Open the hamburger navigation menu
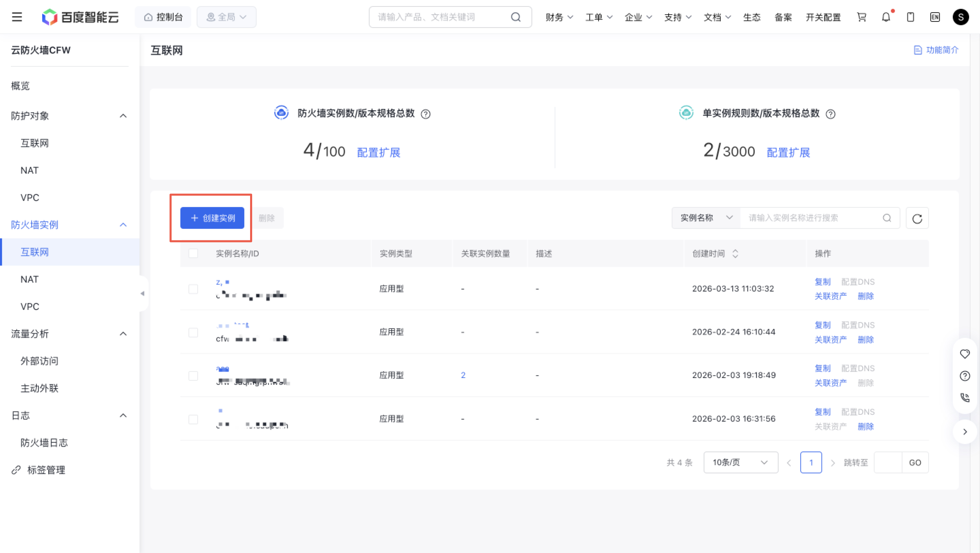Image resolution: width=980 pixels, height=553 pixels. [17, 17]
